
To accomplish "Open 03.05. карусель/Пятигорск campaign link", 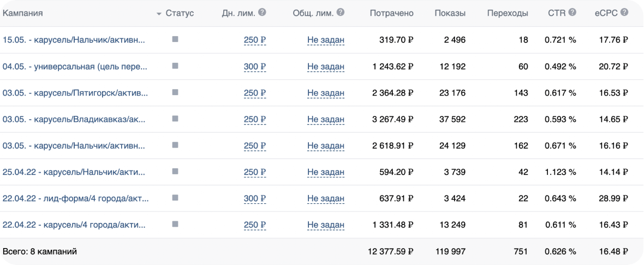I will (x=75, y=93).
